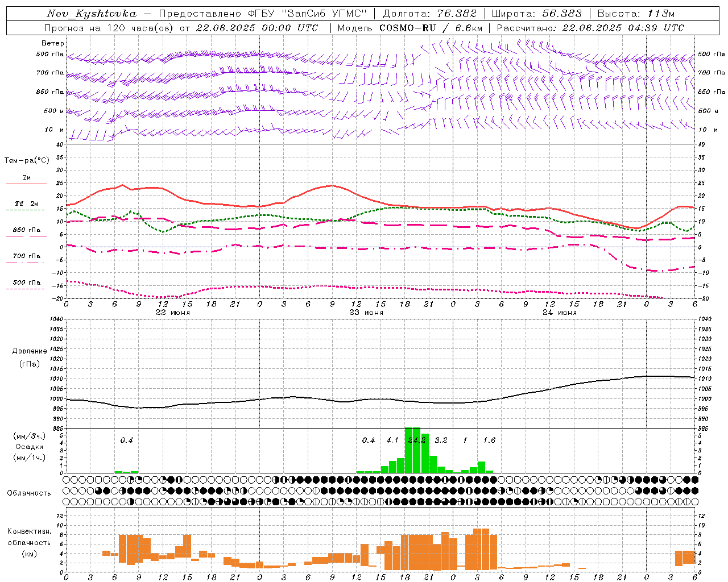Click the Долгота: 76.382 header value
This screenshot has height=582, width=728.
(x=429, y=14)
